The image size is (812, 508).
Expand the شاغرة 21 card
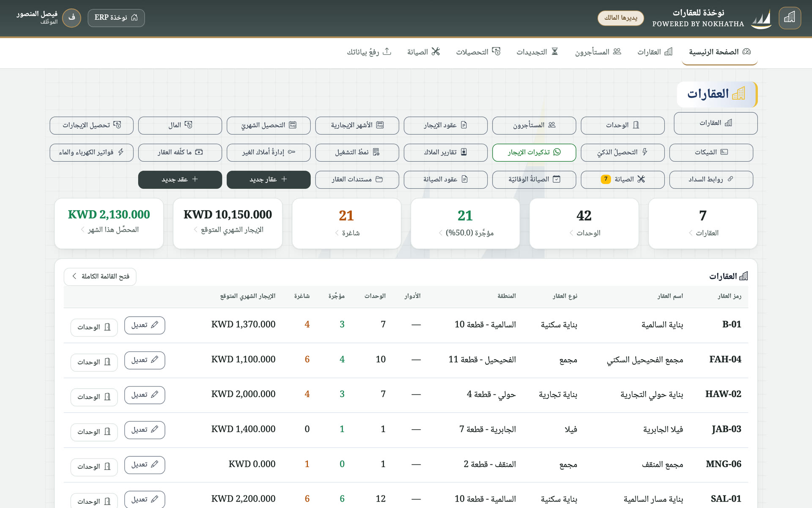point(346,224)
